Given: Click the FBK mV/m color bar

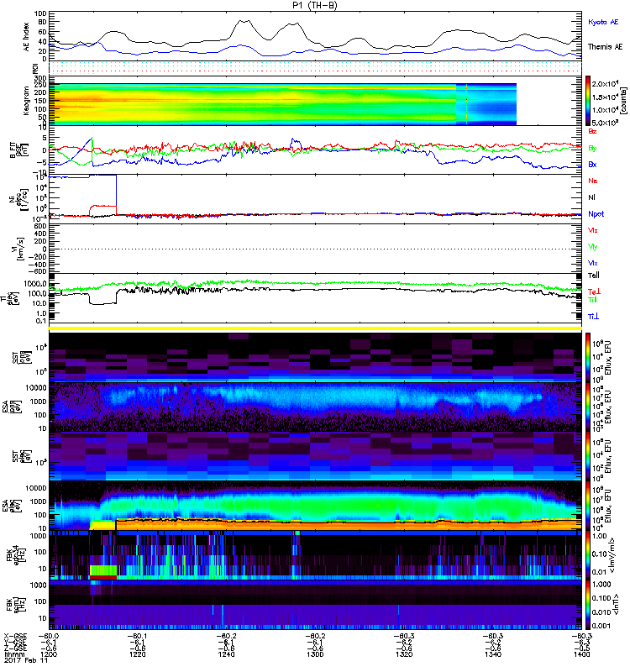Looking at the screenshot, I should click(x=588, y=555).
